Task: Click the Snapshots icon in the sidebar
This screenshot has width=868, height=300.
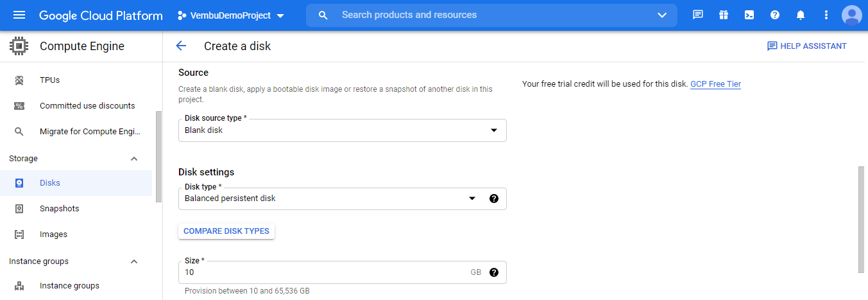Action: [x=19, y=209]
